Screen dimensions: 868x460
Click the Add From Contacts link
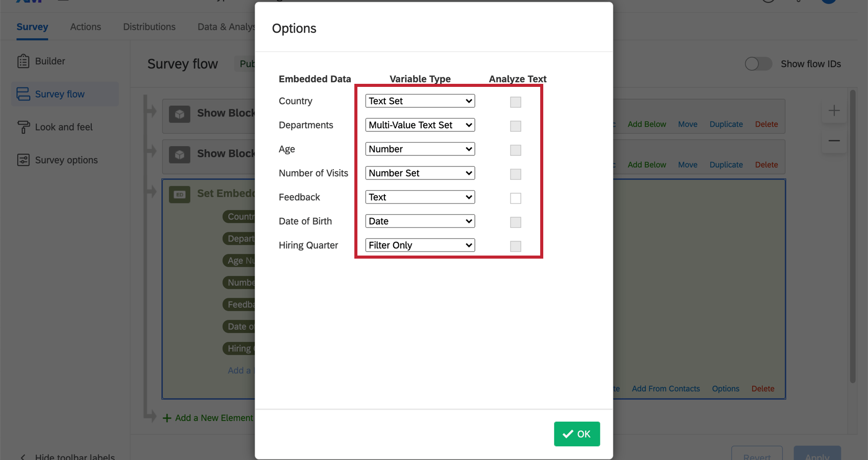666,388
